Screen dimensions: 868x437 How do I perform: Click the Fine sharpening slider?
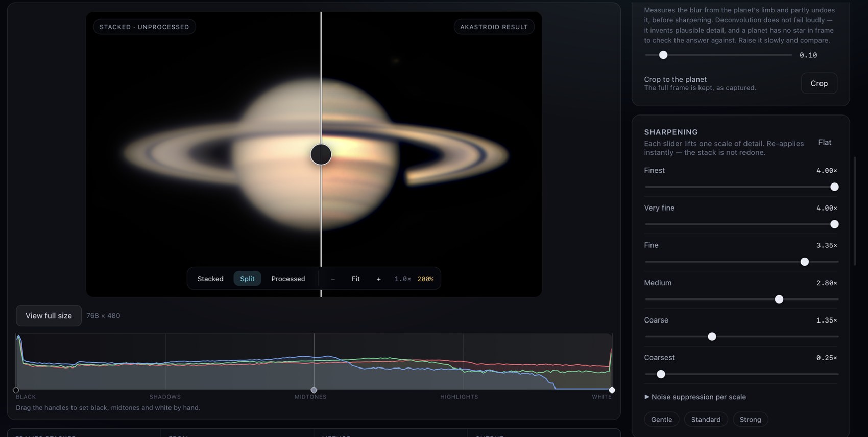coord(741,262)
